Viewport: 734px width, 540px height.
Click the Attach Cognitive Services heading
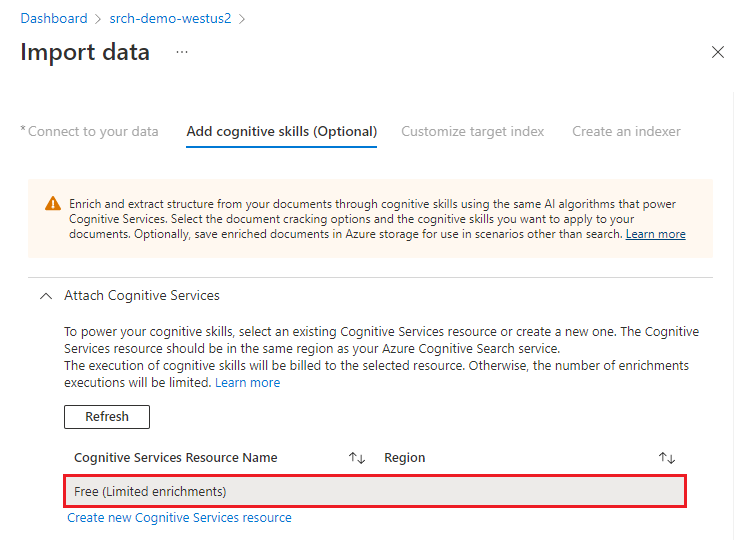[x=142, y=296]
